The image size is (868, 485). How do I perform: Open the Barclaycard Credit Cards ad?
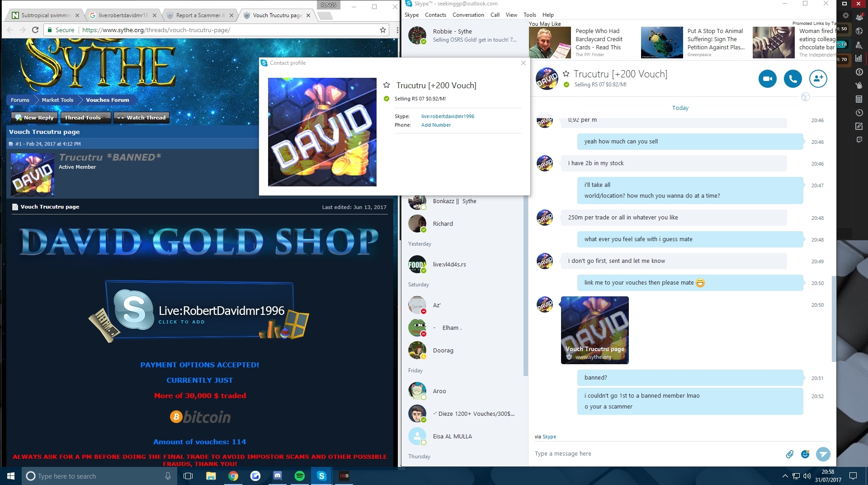tap(581, 43)
